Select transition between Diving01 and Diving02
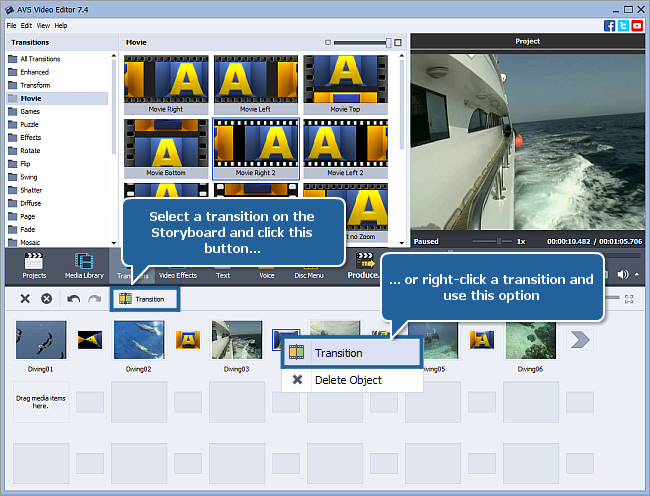 [x=90, y=340]
